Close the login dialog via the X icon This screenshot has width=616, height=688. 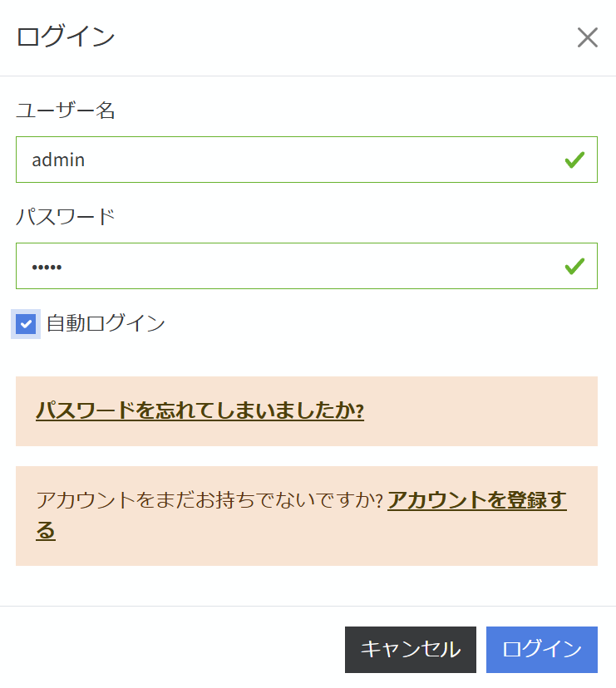pyautogui.click(x=588, y=37)
